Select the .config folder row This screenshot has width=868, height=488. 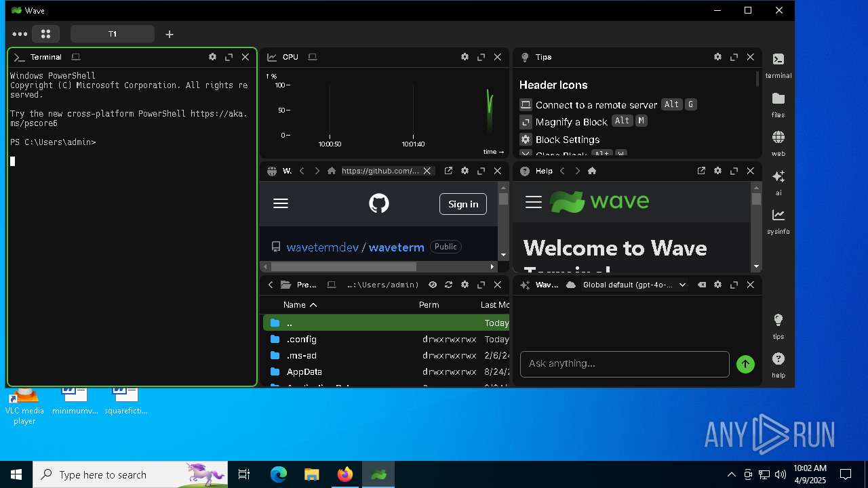(386, 339)
